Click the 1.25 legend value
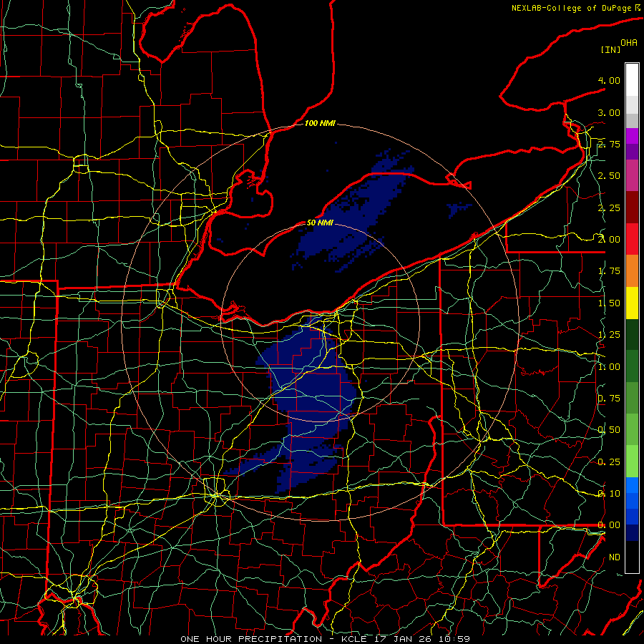Viewport: 644px width, 644px height. point(609,335)
